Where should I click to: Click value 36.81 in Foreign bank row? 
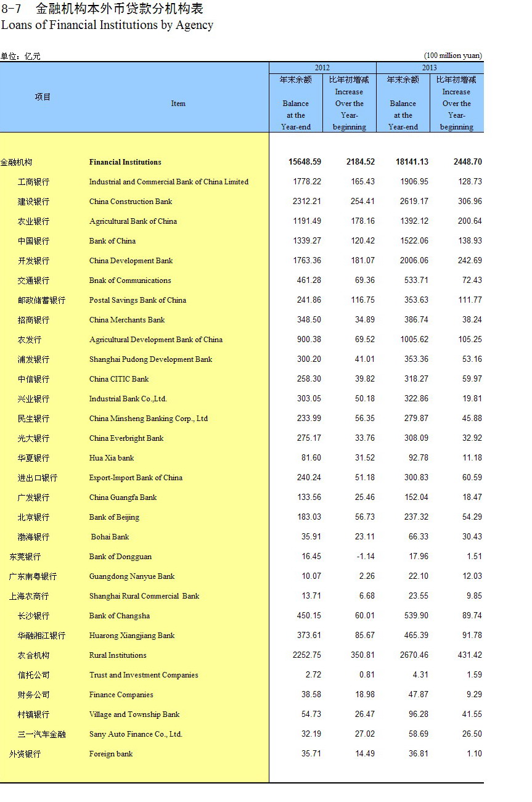pos(418,754)
